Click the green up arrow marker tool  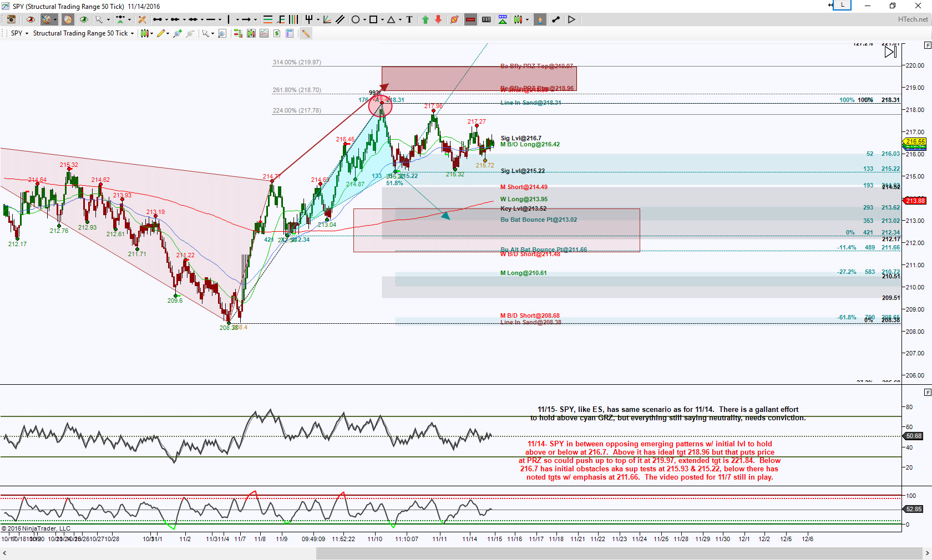pos(426,19)
